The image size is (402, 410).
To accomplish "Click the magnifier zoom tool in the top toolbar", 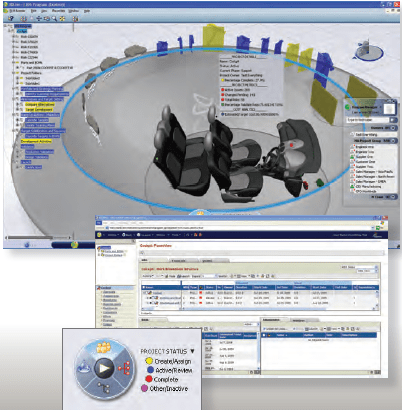I will 54,19.
